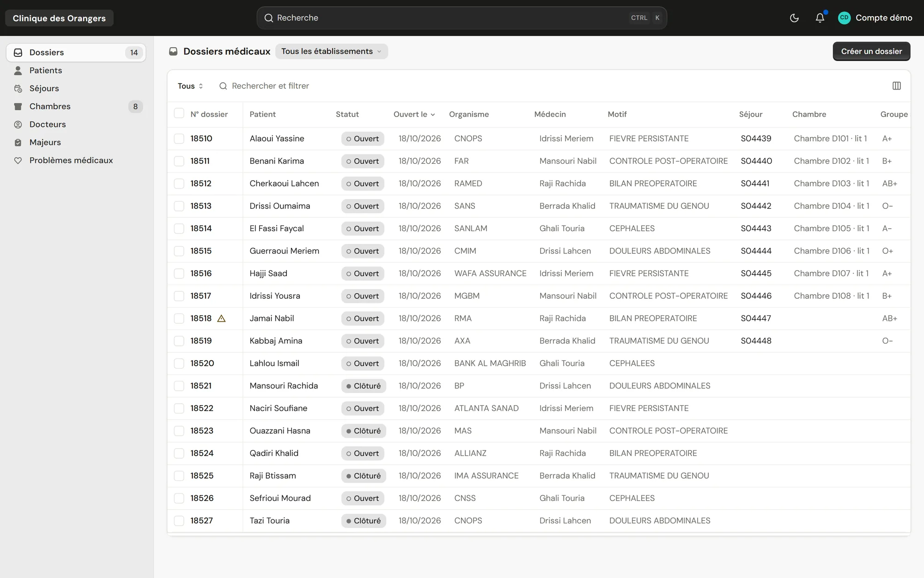The width and height of the screenshot is (924, 578).
Task: Click the Médecin column header
Action: (x=550, y=114)
